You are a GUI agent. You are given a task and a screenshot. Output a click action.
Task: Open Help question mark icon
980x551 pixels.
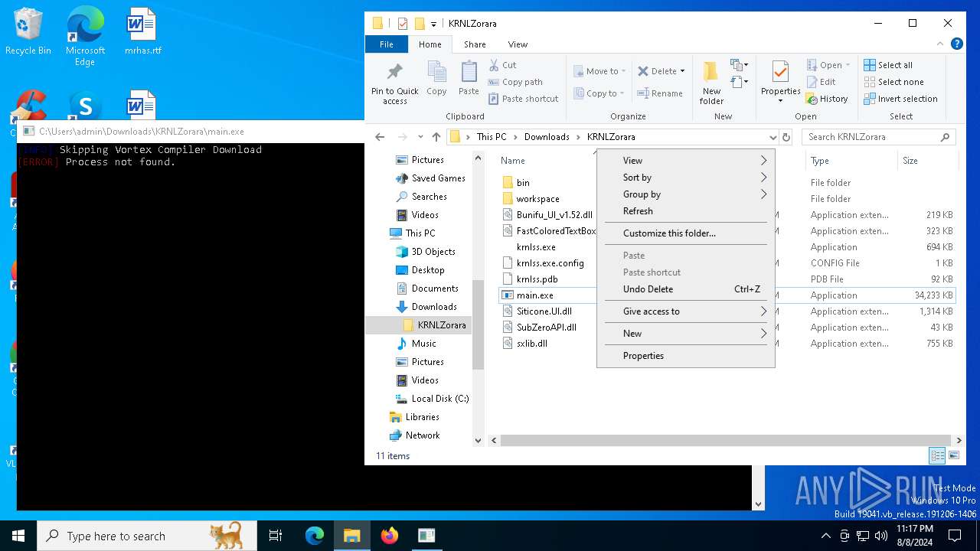pos(956,44)
